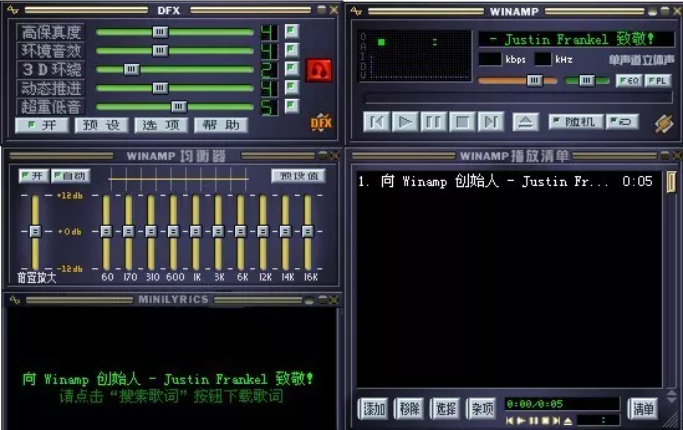This screenshot has width=683, height=430.
Task: Click the playlist mini next track icon
Action: [556, 421]
